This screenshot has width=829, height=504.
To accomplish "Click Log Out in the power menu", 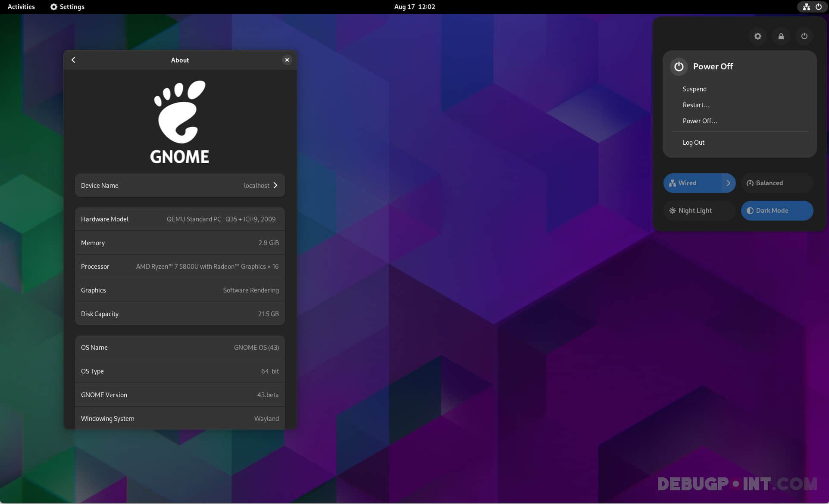I will (693, 142).
